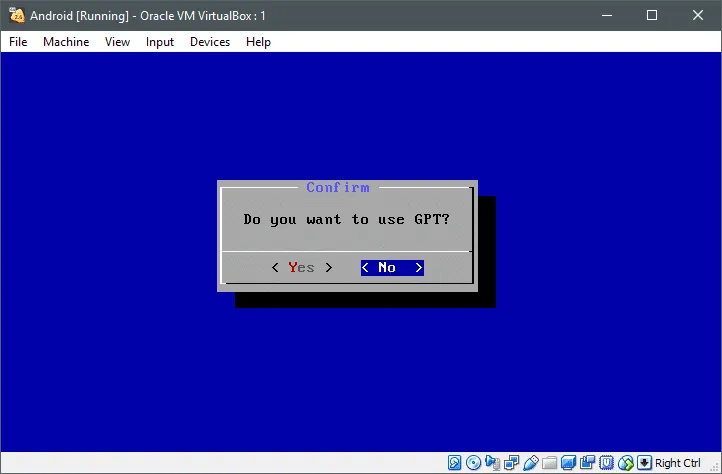Click the CPU virtualization chip icon
The width and height of the screenshot is (722, 474).
(606, 462)
